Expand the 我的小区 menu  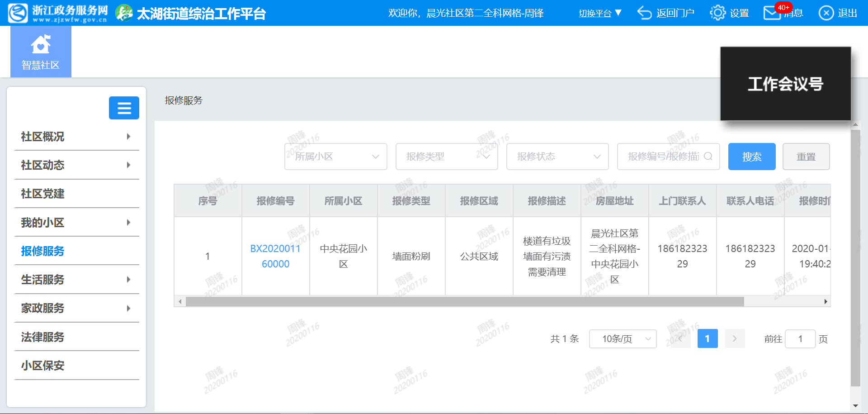tap(77, 222)
